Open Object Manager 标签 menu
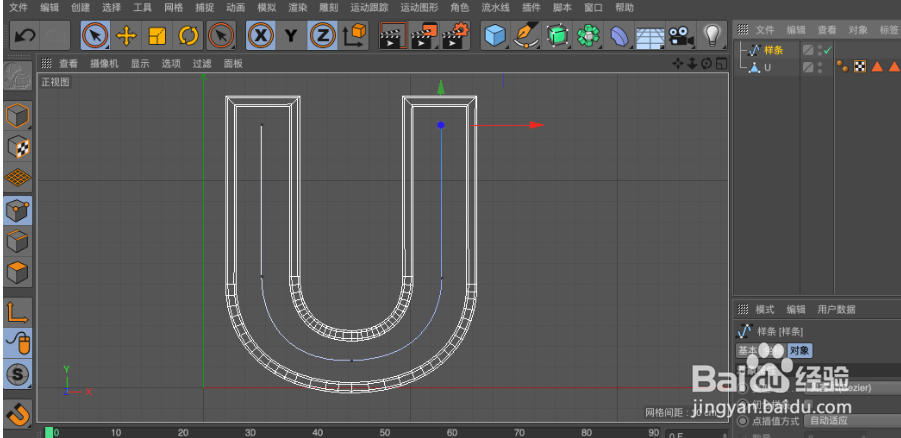 coord(889,30)
